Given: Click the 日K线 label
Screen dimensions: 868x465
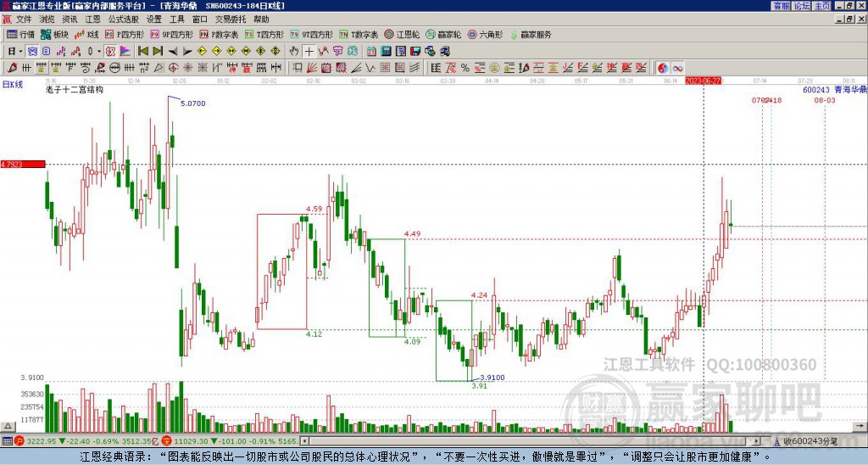Looking at the screenshot, I should pos(12,85).
